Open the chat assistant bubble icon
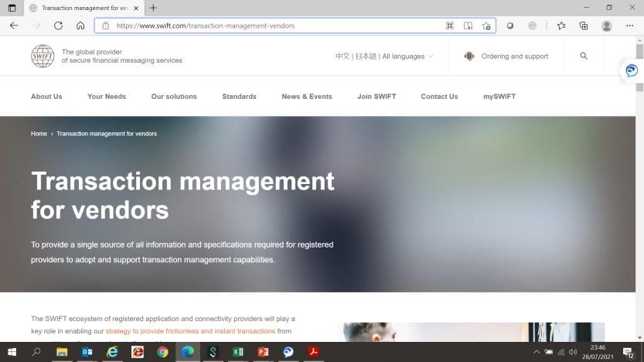Screen dimensions: 644x362 [632, 70]
